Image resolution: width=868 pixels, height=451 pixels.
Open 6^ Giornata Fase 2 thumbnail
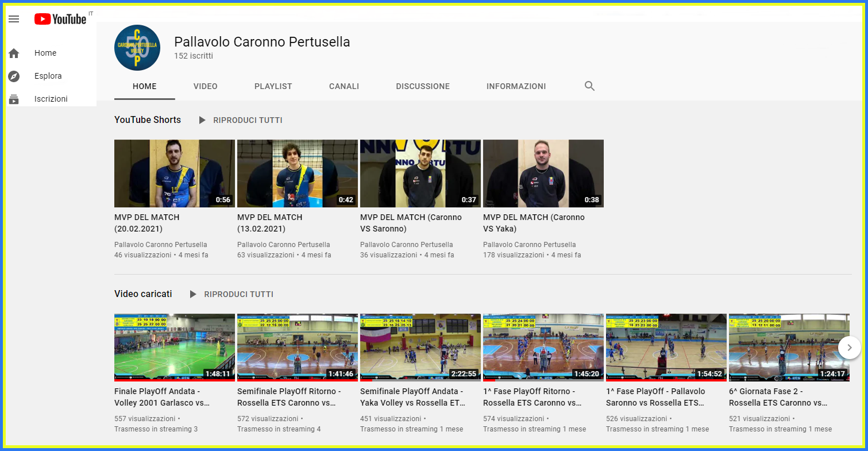(789, 348)
